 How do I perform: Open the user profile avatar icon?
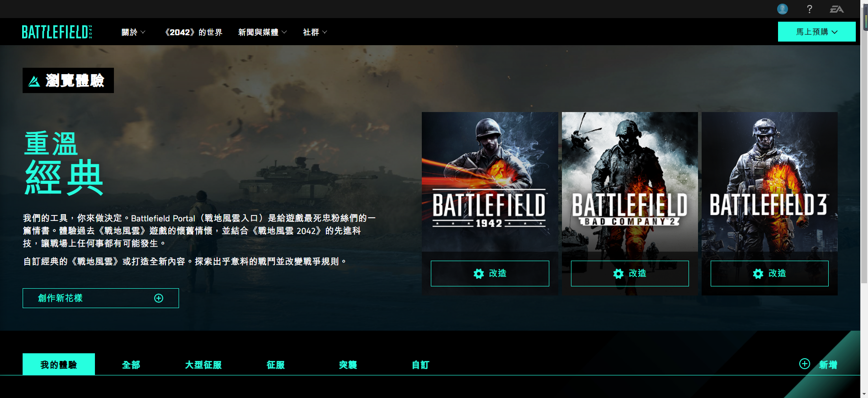point(783,9)
